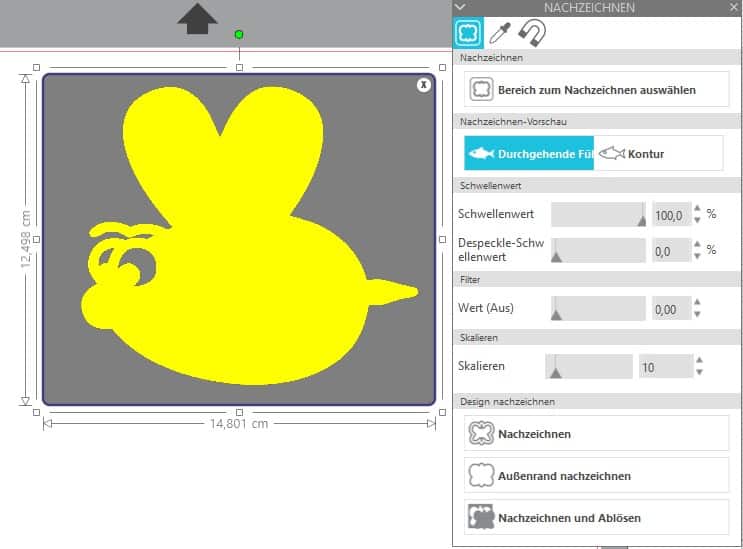
Task: Click the Nachzeichnen trace button
Action: (597, 433)
